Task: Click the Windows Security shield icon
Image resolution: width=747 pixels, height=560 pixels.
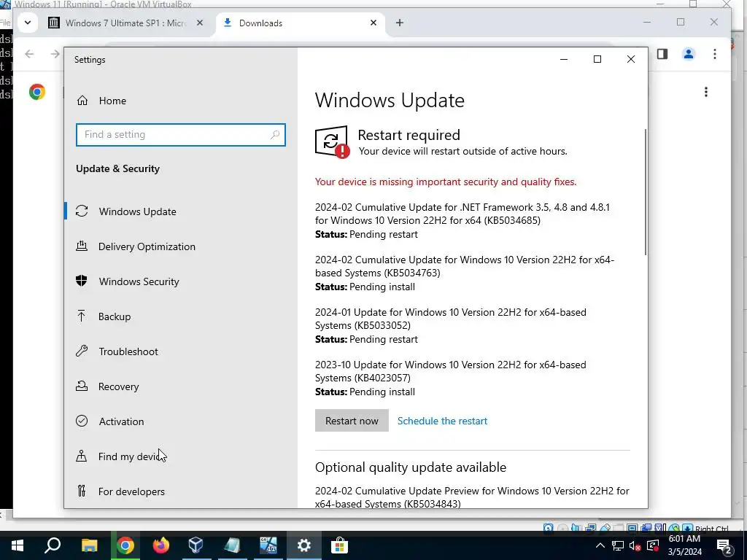Action: point(82,281)
